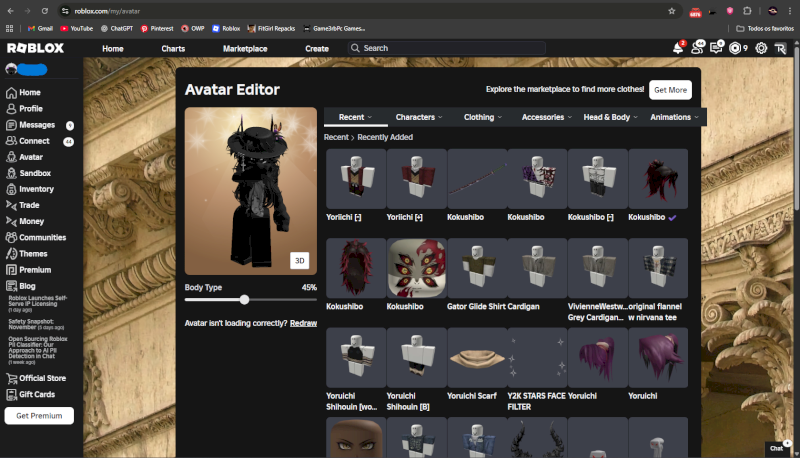Click the Body Type slider handle
This screenshot has height=458, width=800.
pyautogui.click(x=245, y=299)
